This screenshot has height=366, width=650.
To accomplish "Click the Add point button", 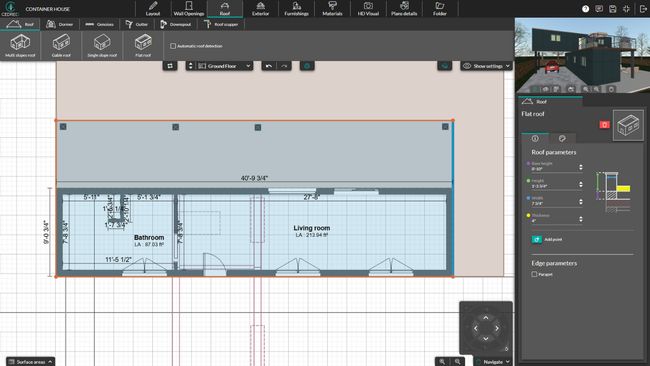I will [547, 239].
